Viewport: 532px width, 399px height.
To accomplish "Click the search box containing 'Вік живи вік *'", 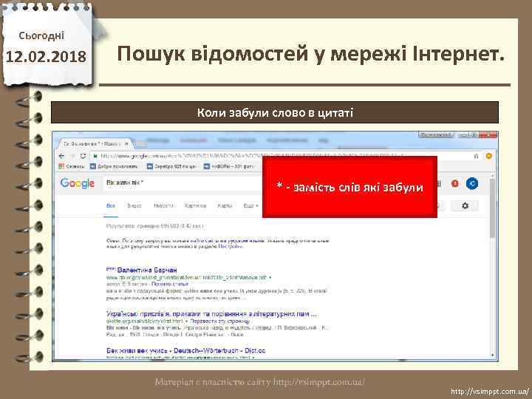I will [x=183, y=183].
